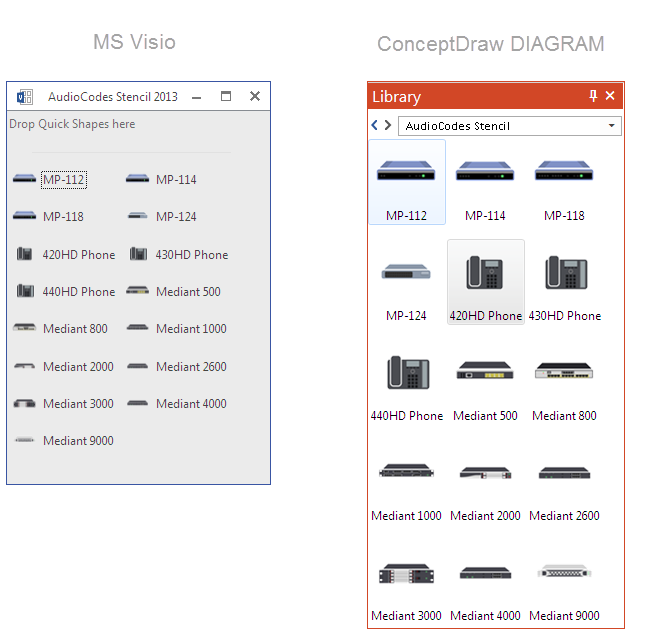The image size is (647, 636).
Task: Close the AudioCodes Stencil 2013 window
Action: [255, 96]
